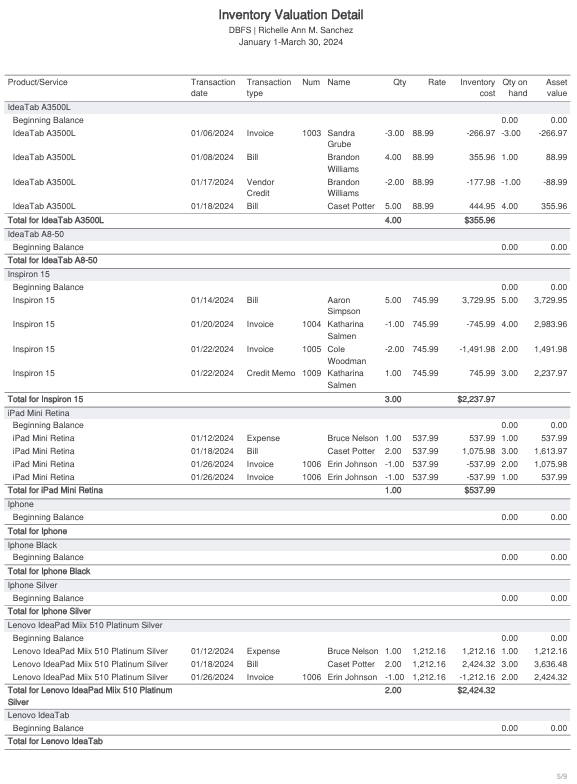Click the Asset value column header
The image size is (577, 784).
(556, 88)
